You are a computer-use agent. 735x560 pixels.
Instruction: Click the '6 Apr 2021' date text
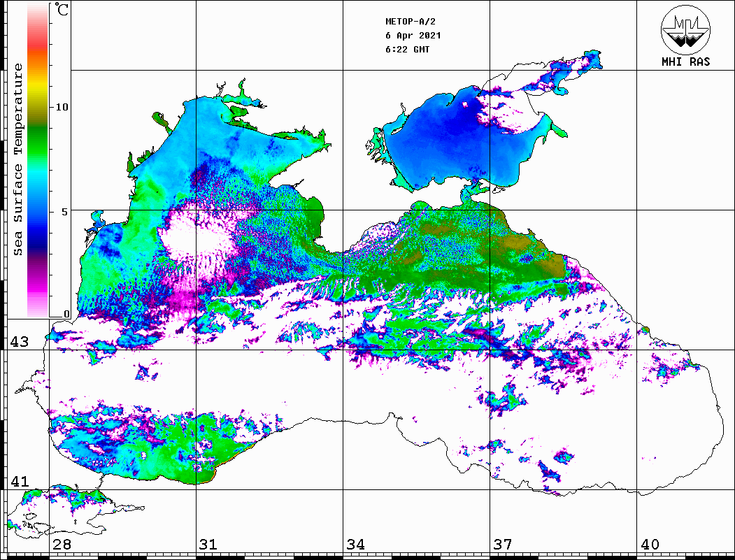[x=413, y=36]
